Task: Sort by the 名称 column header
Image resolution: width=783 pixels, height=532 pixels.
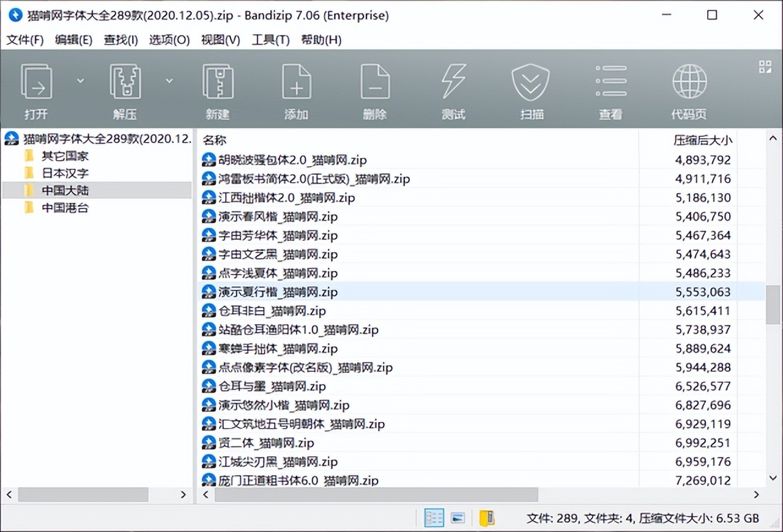Action: point(215,140)
